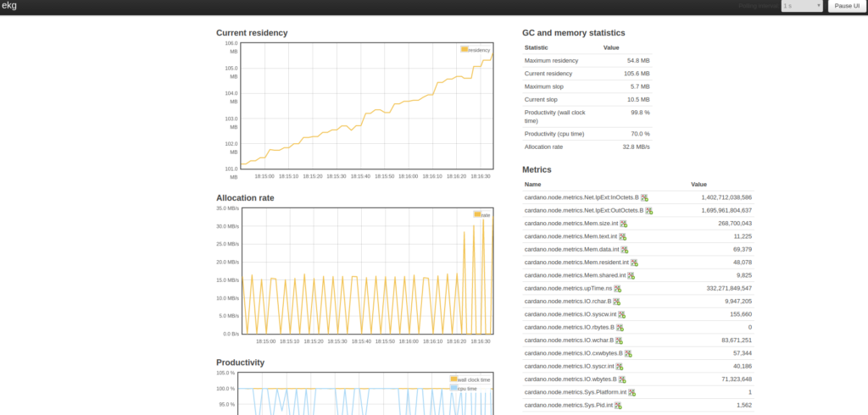Click Maximum residency value 54.8 MB
The height and width of the screenshot is (415, 868).
[x=638, y=61]
